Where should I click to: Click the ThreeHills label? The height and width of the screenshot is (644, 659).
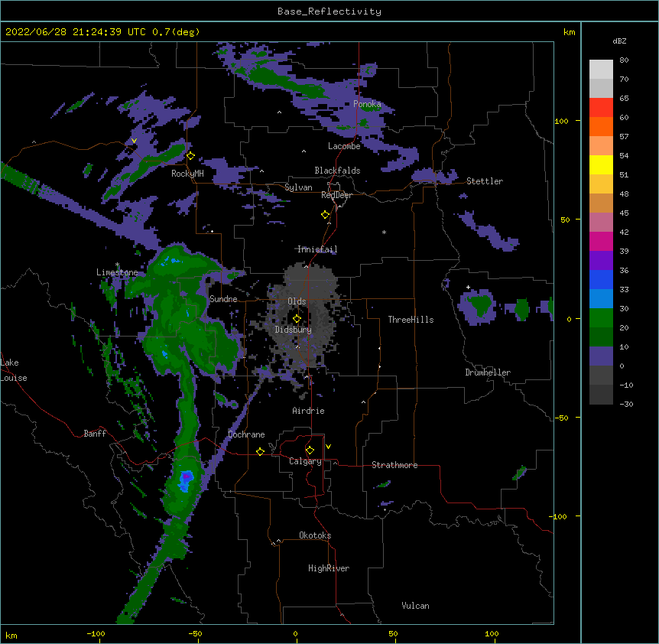point(411,320)
